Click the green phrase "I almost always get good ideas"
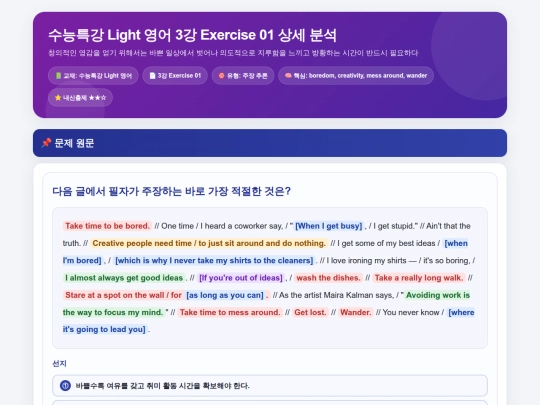The height and width of the screenshot is (405, 540). (x=124, y=278)
